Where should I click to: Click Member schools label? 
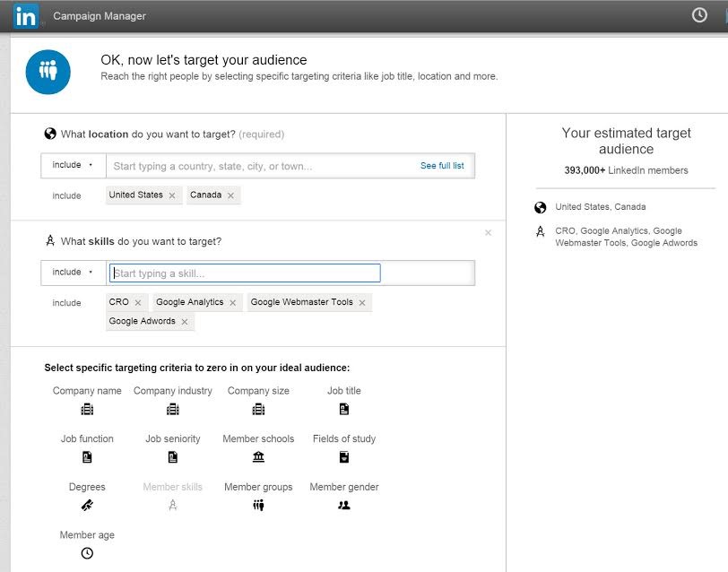coord(258,438)
